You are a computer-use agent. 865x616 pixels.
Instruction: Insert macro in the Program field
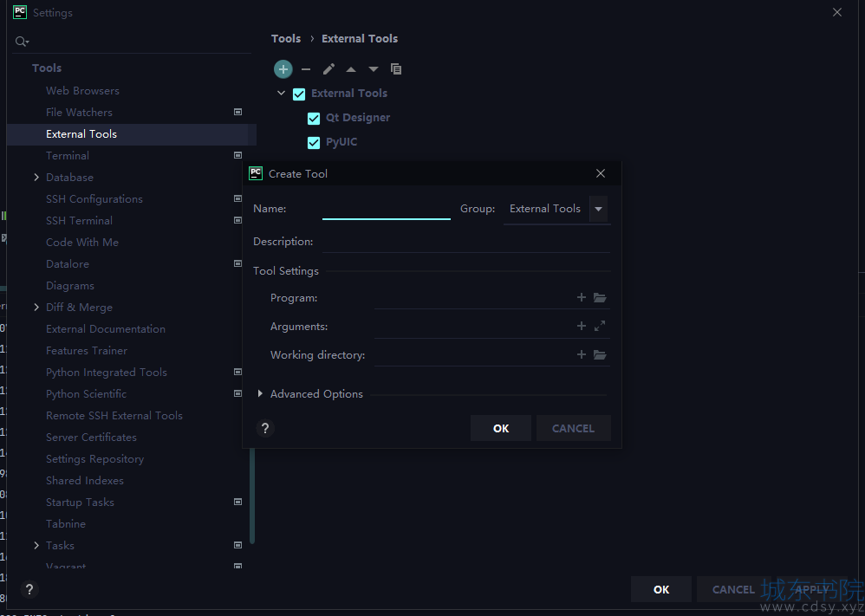(x=581, y=297)
